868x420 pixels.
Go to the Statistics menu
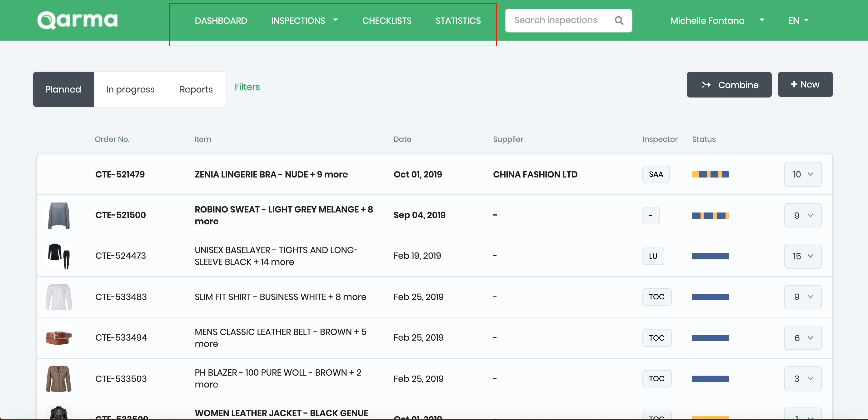coord(457,21)
